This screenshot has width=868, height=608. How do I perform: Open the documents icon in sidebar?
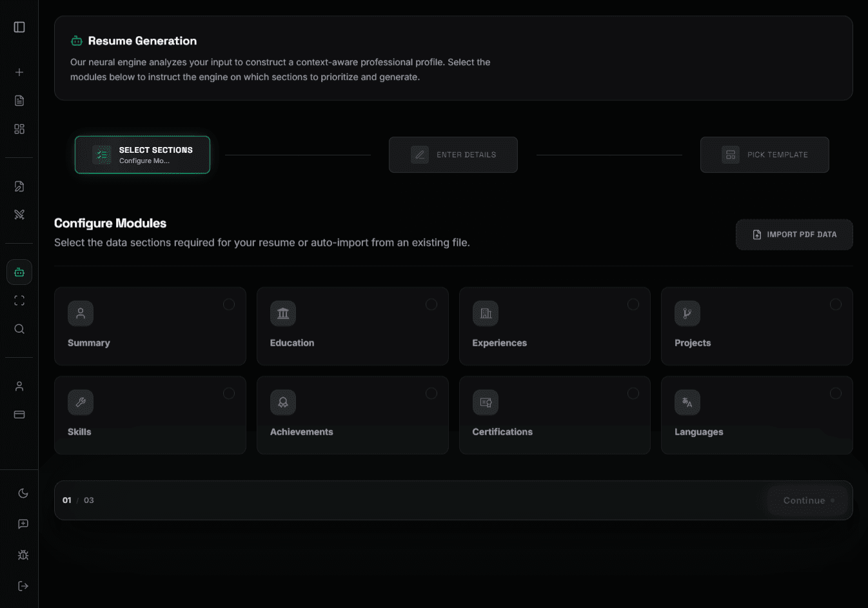tap(19, 100)
